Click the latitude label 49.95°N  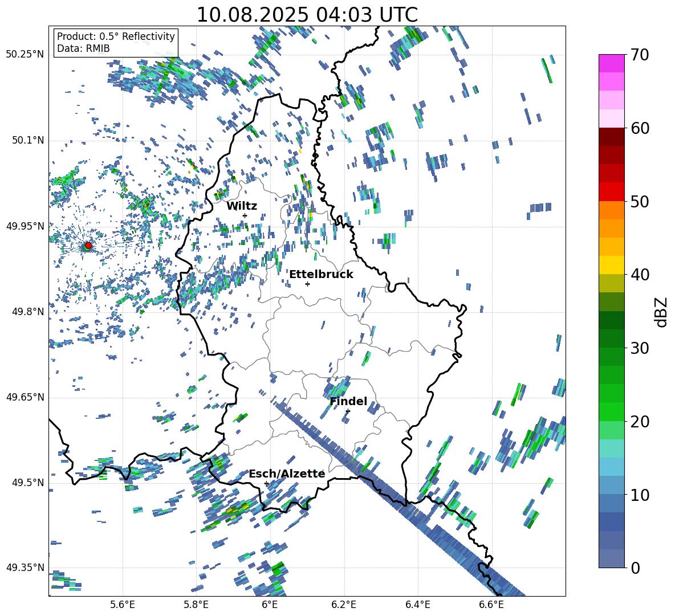click(25, 226)
